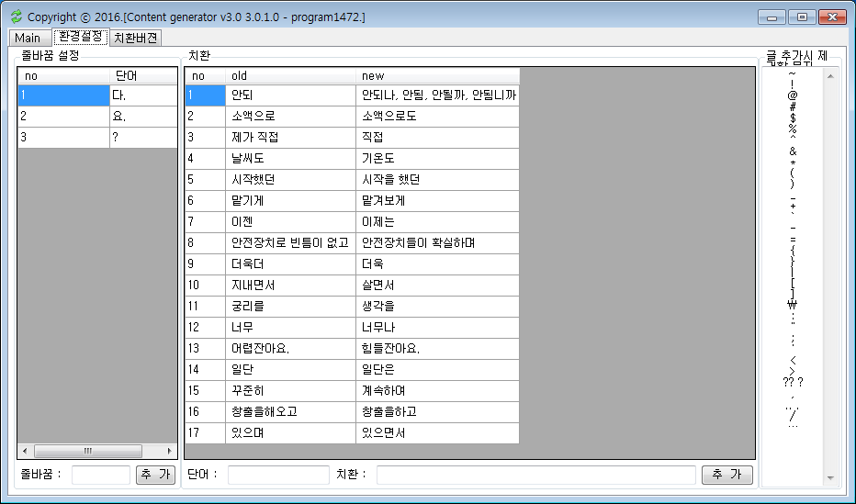Click the 단어 input field at bottom
This screenshot has width=856, height=504.
coord(278,475)
